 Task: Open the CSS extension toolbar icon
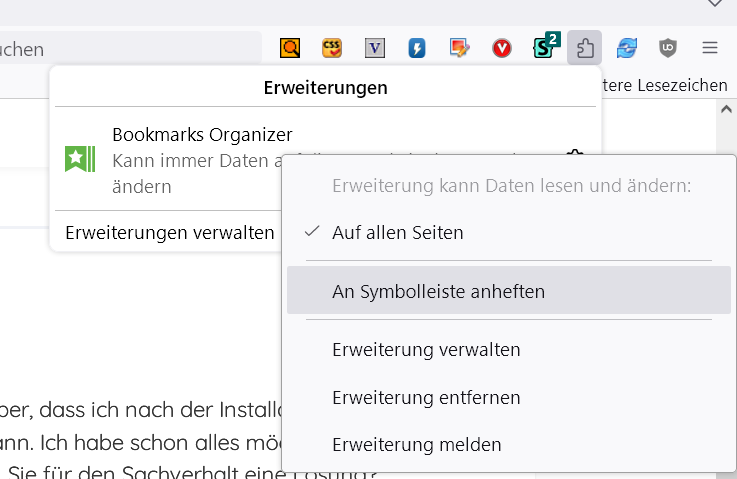click(x=332, y=47)
